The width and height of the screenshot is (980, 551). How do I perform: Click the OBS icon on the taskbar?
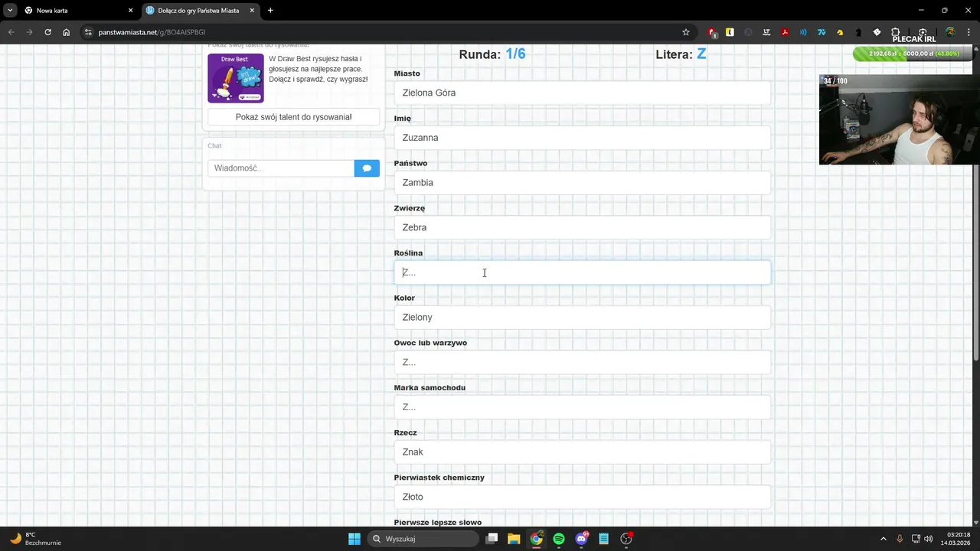(626, 539)
